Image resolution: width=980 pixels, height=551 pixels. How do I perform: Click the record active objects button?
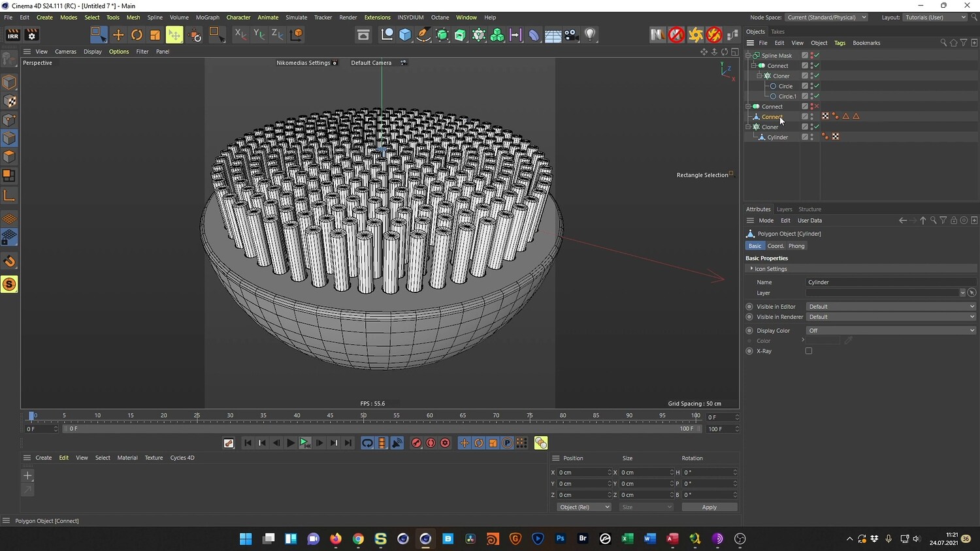[416, 443]
